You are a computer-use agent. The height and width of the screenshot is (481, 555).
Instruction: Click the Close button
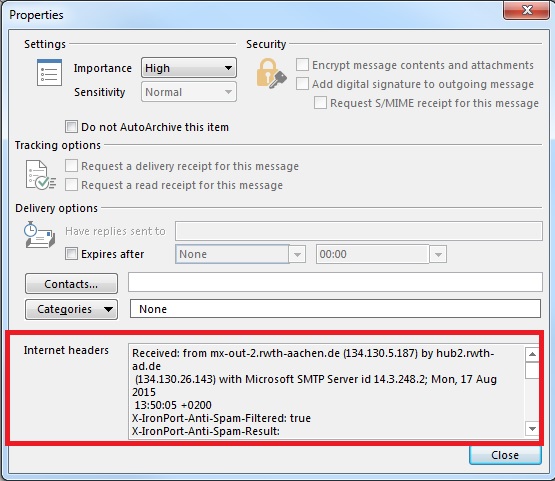[505, 455]
